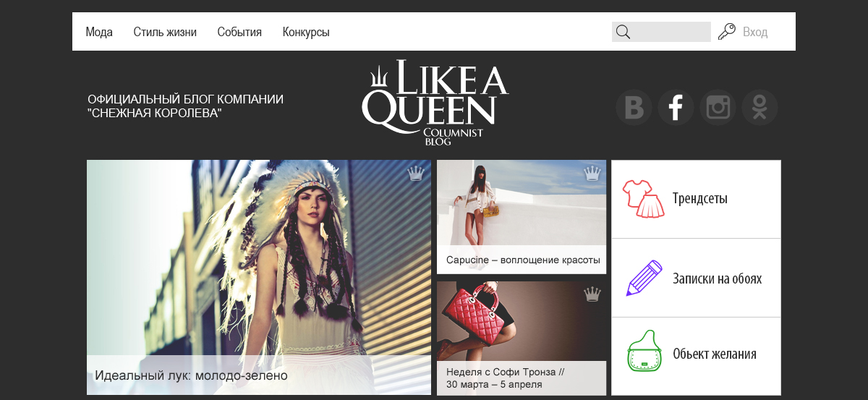Click the green handbag icon
This screenshot has width=868, height=400.
pyautogui.click(x=644, y=352)
